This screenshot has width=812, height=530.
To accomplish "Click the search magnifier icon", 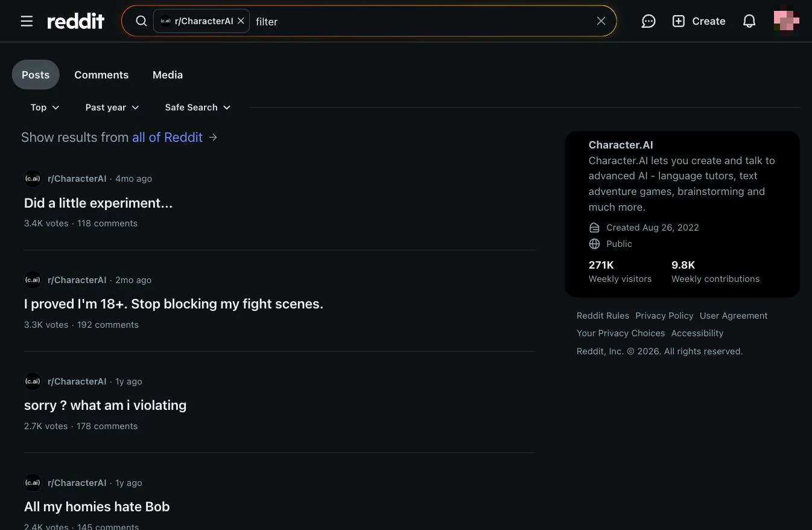I will 141,21.
